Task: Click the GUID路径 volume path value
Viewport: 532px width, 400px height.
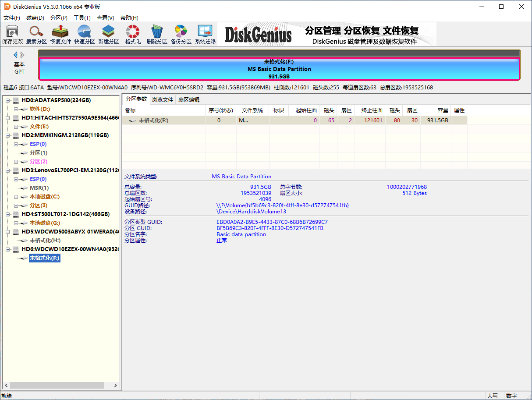Action: tap(283, 205)
